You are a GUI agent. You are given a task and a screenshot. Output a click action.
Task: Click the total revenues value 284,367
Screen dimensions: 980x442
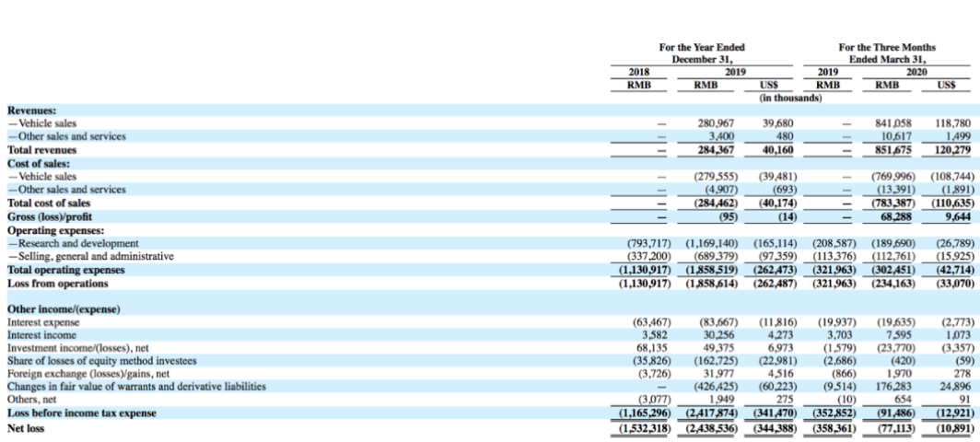click(x=716, y=150)
